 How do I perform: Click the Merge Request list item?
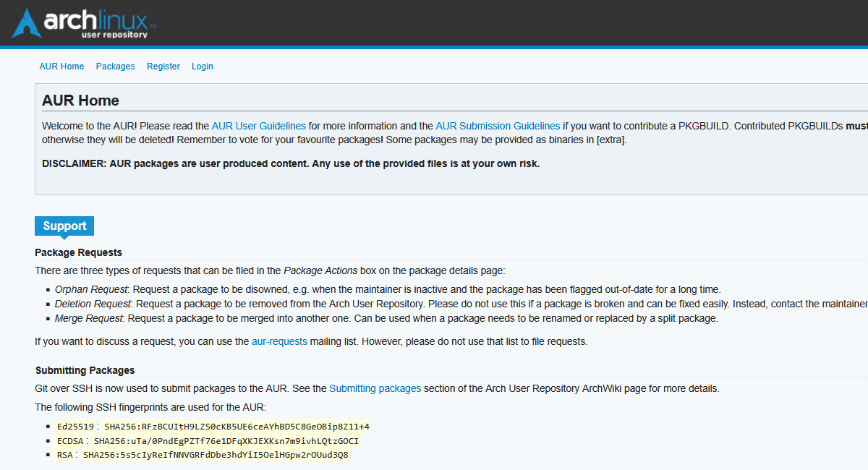(386, 319)
